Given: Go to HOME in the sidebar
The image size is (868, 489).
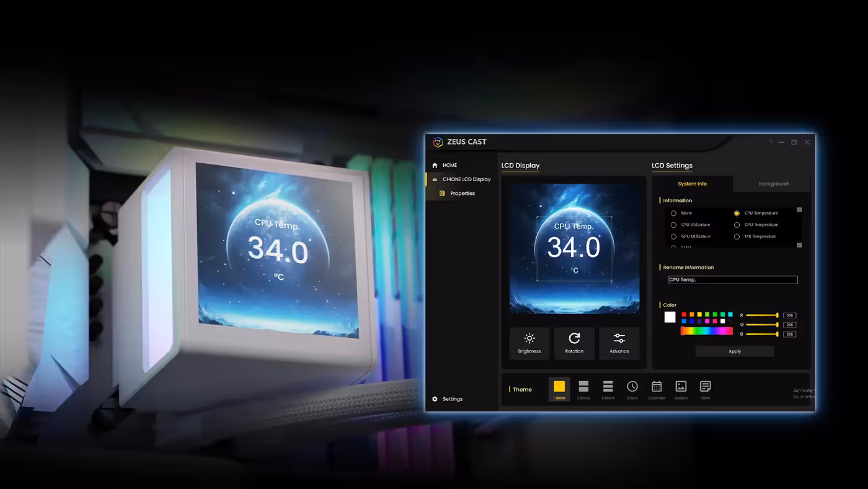Looking at the screenshot, I should click(445, 165).
